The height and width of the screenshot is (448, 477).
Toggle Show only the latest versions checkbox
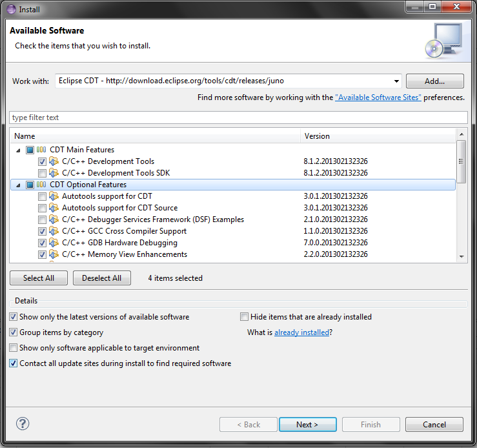pyautogui.click(x=13, y=317)
